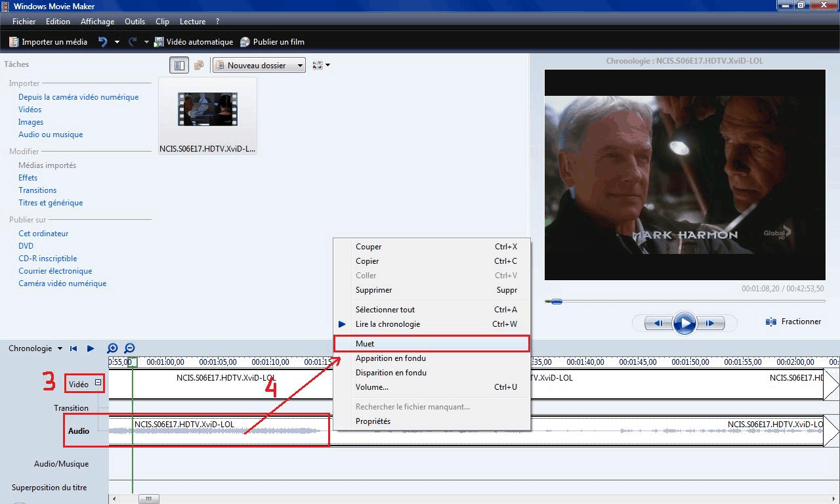The width and height of the screenshot is (840, 504).
Task: Select the NCIS.S06E17 clip thumbnail
Action: [x=207, y=116]
